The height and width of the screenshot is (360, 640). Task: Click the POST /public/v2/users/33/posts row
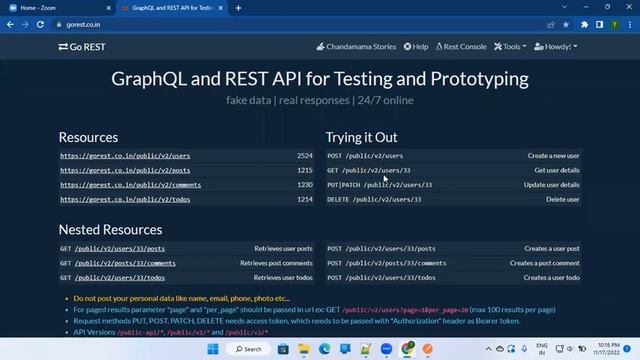(x=453, y=249)
